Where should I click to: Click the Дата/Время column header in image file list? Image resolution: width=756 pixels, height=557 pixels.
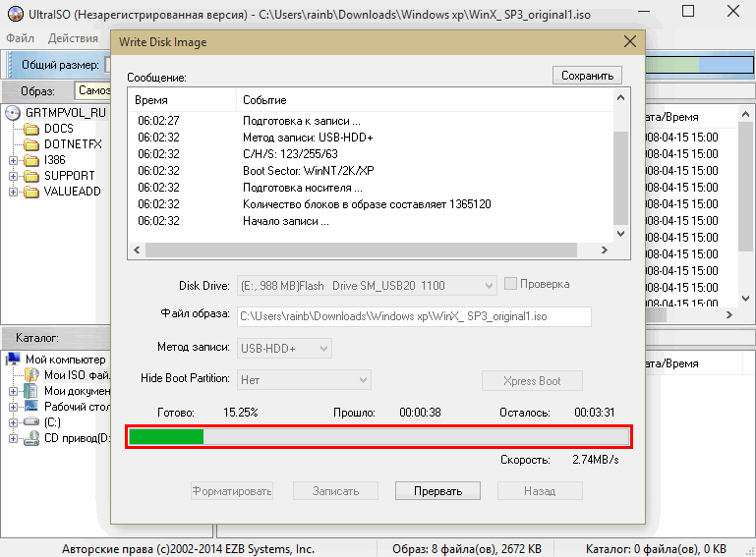[x=690, y=117]
